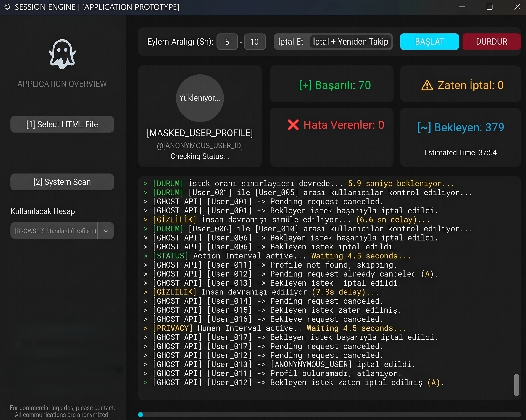This screenshot has height=420, width=526.
Task: Maximize the Session Engine window
Action: 490,7
